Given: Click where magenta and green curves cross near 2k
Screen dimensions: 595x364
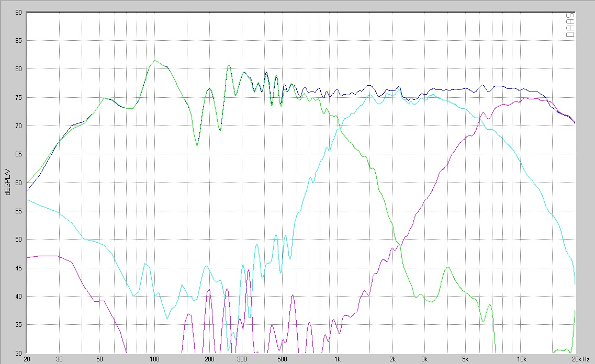Looking at the screenshot, I should click(398, 245).
